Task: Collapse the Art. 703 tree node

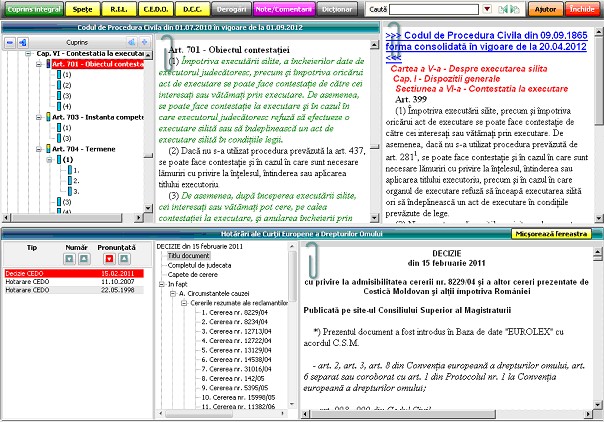Action: [x=39, y=117]
